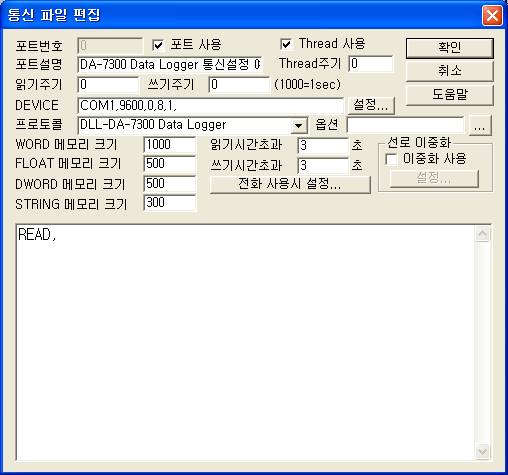Click the 옵션 browse ellipsis button
Viewport: 508px width, 475px height.
click(480, 126)
